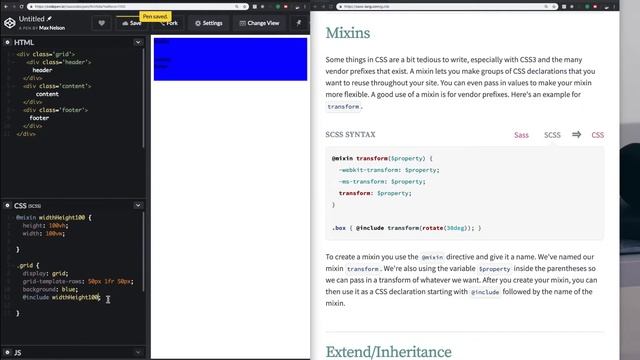Open JS editor settings gear

point(7,352)
